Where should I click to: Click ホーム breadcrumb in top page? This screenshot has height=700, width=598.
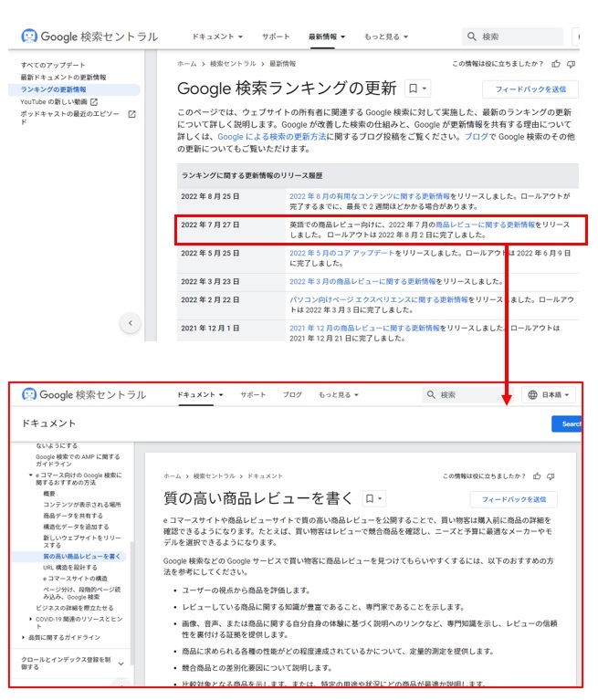tap(186, 64)
